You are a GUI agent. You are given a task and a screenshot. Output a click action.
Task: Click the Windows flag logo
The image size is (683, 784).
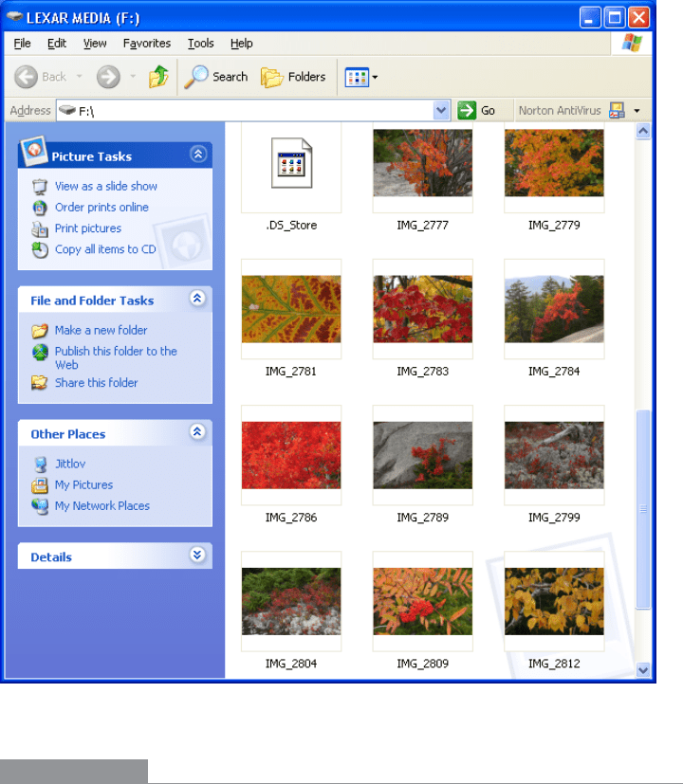coord(632,43)
